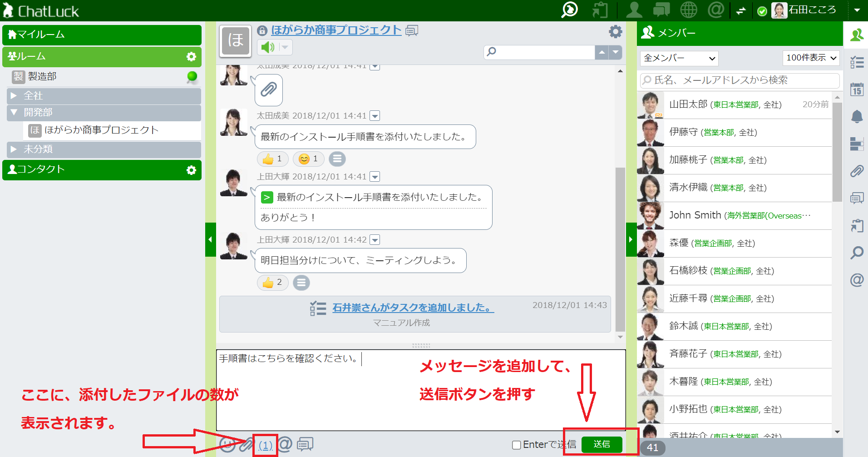Collapse the right member panel handle
The width and height of the screenshot is (868, 457).
(631, 239)
